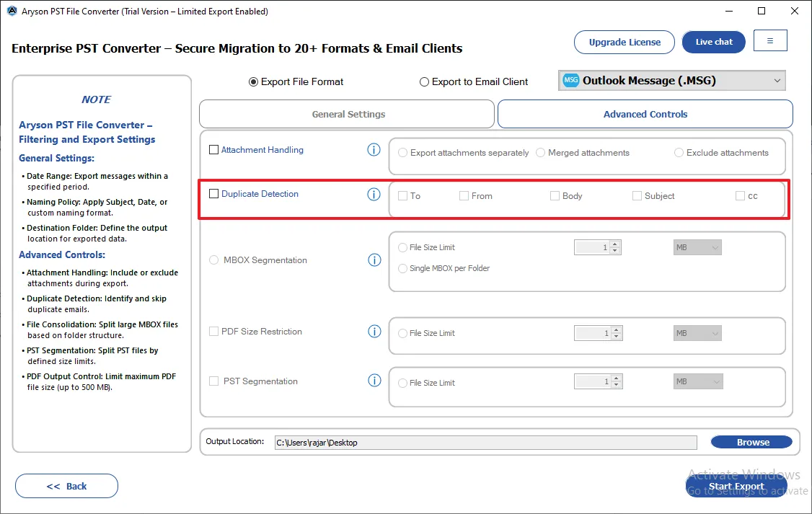Open the Duplicate Detection info icon
Screen dimensions: 812x514
coord(374,194)
